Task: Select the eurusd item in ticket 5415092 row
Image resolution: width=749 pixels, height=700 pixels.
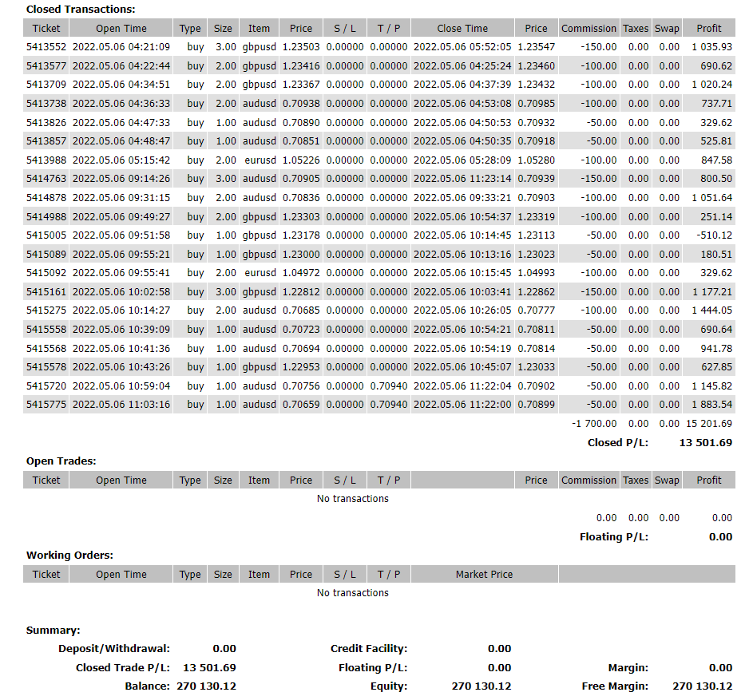Action: pyautogui.click(x=260, y=273)
